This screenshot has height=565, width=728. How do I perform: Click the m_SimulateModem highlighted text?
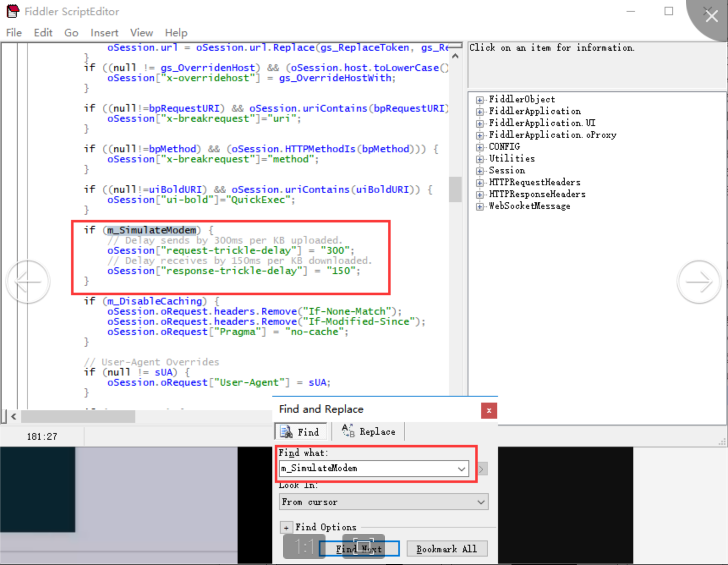pyautogui.click(x=152, y=230)
